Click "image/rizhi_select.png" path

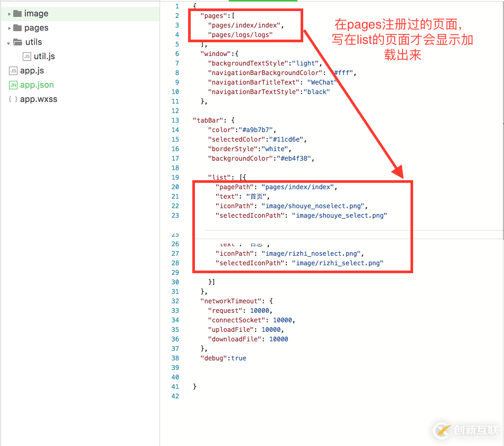(x=338, y=263)
